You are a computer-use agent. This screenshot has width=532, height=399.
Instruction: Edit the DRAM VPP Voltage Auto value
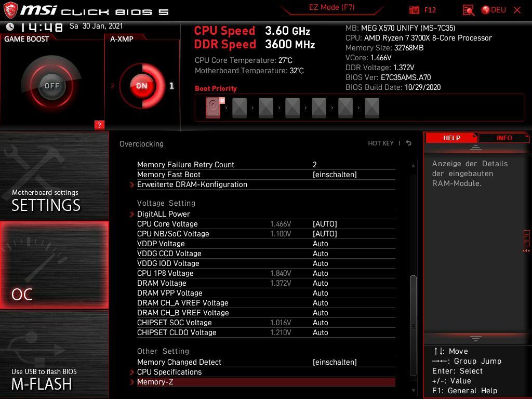tap(320, 293)
